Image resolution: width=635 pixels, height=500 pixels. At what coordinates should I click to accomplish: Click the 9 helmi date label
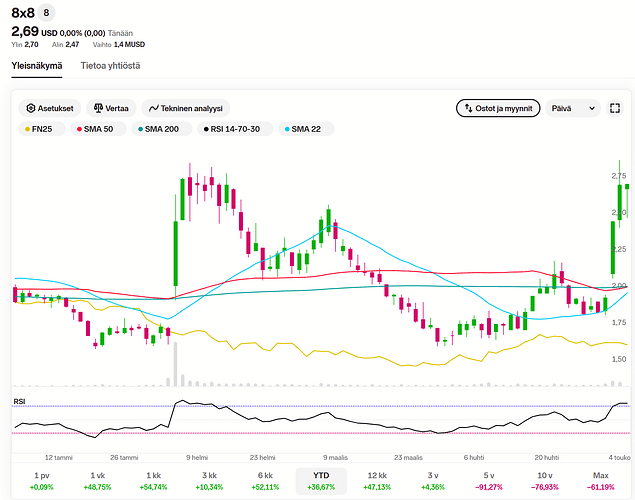click(197, 457)
